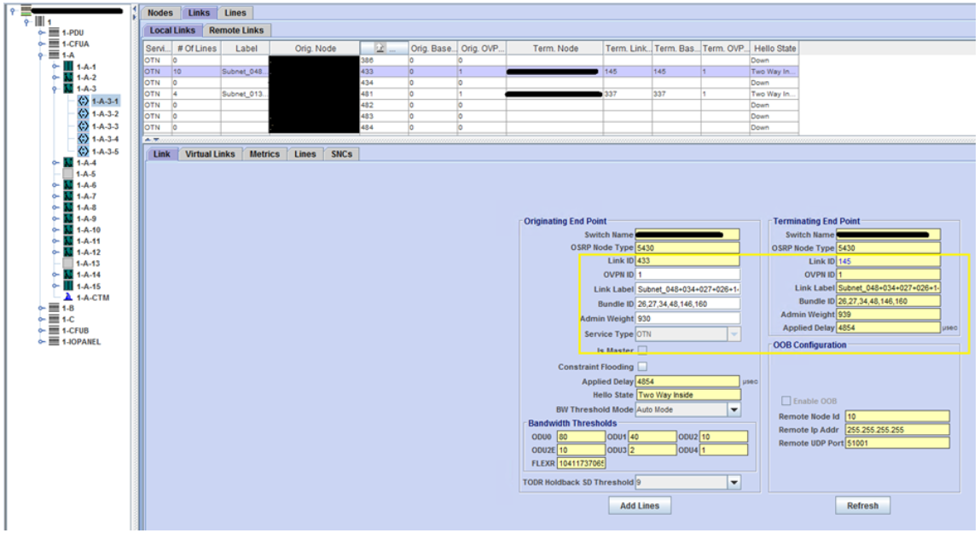Click the shelf icon beside 1-CFUB
Image resolution: width=980 pixels, height=533 pixels.
[x=55, y=331]
